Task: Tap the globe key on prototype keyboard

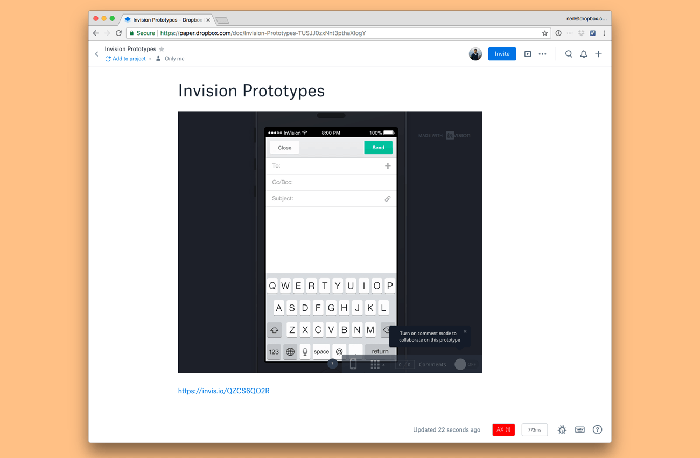Action: pos(290,352)
